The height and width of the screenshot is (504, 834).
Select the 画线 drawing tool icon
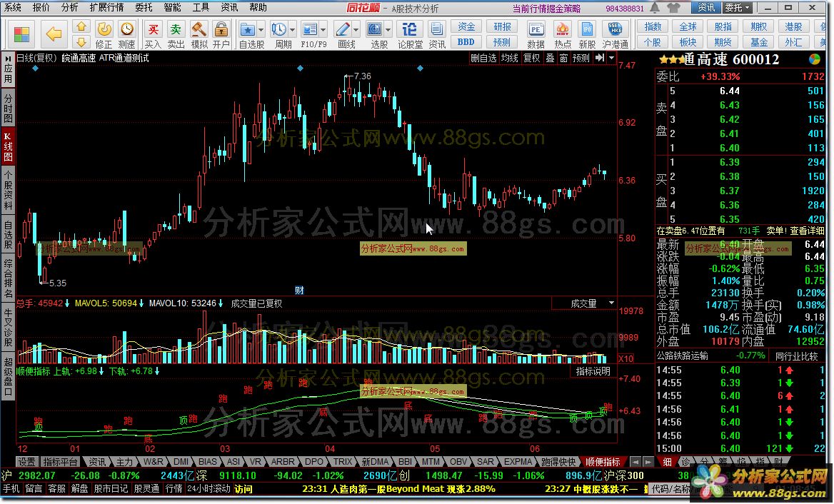[x=343, y=34]
